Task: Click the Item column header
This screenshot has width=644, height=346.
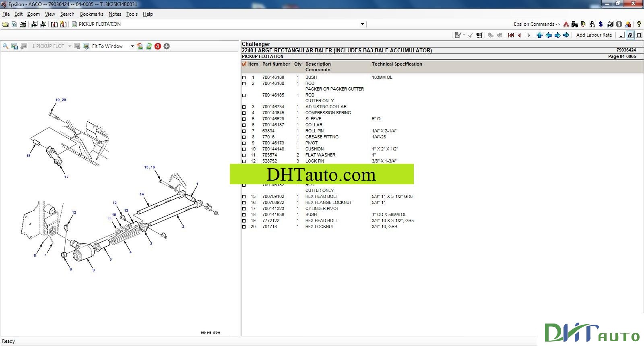Action: 253,64
